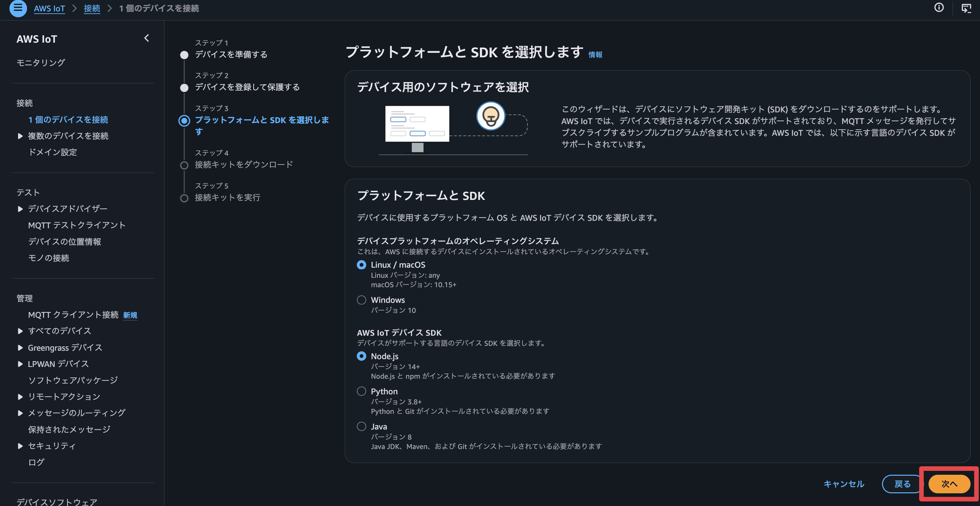980x506 pixels.
Task: Open 保持されたメッセージ sidebar item
Action: (69, 429)
